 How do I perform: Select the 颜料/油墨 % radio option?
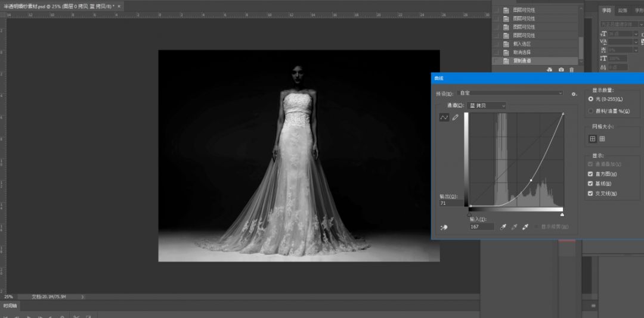coord(591,111)
